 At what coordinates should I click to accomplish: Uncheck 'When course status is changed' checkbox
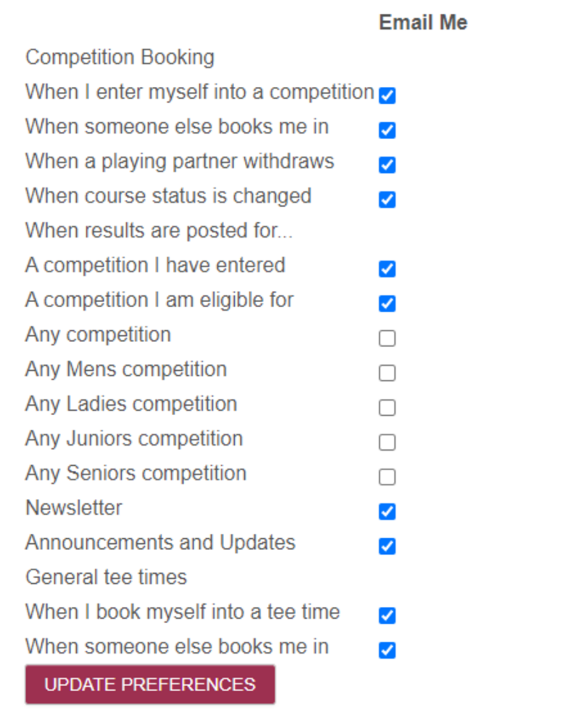[x=387, y=200]
